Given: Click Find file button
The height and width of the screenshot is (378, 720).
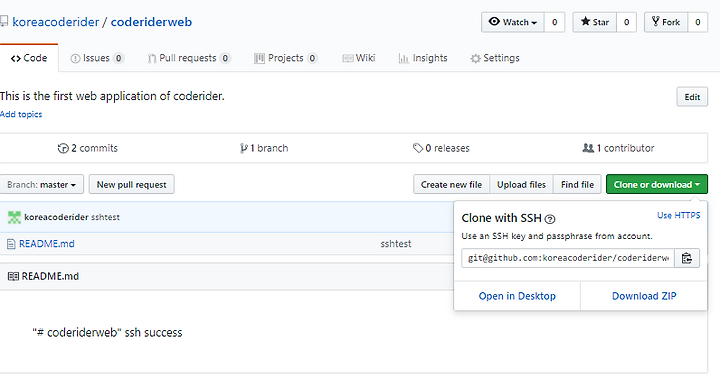Looking at the screenshot, I should [577, 185].
